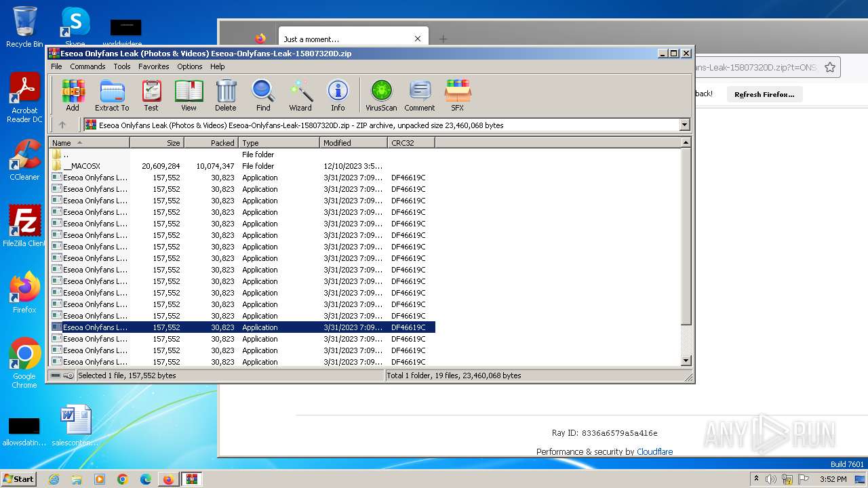The width and height of the screenshot is (868, 488).
Task: Open the File menu
Action: pyautogui.click(x=56, y=66)
